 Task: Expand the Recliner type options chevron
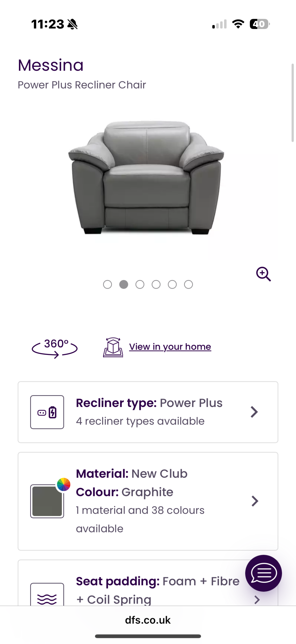click(254, 412)
